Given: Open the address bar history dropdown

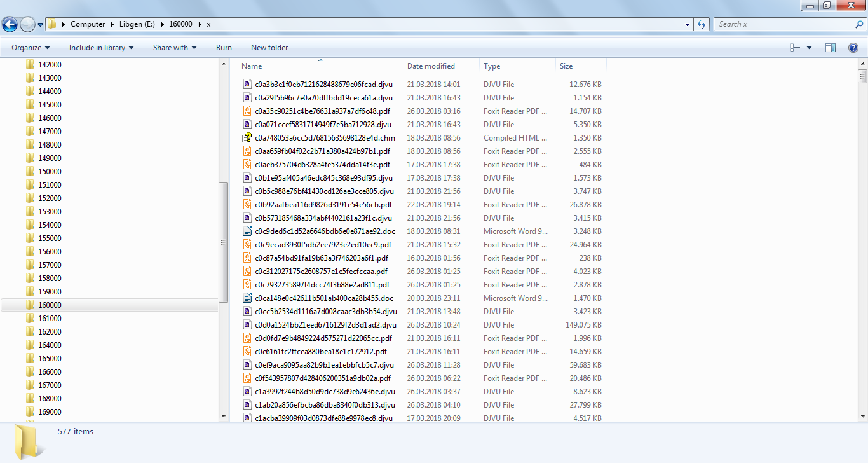Looking at the screenshot, I should pos(687,24).
